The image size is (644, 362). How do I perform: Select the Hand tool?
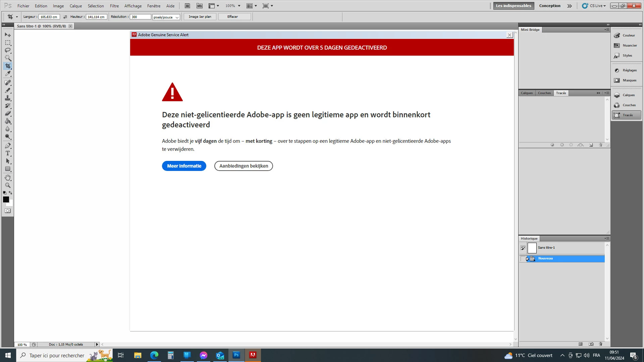(x=8, y=177)
